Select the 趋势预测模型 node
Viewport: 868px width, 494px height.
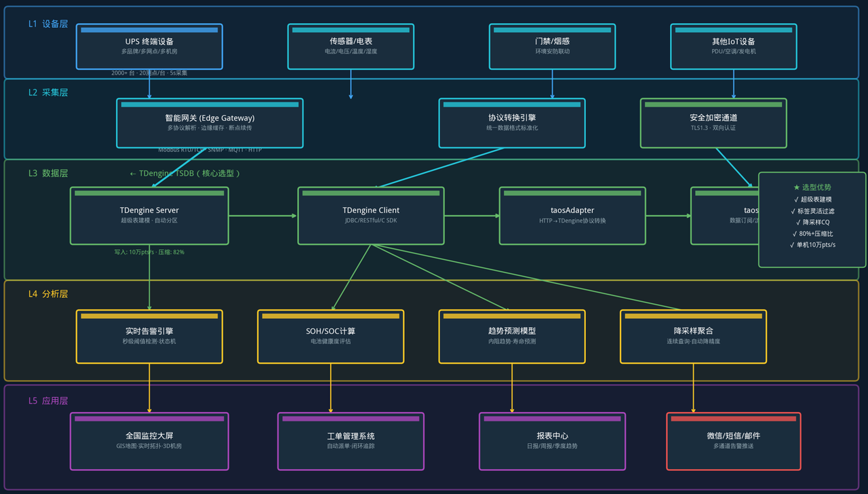[x=512, y=337]
